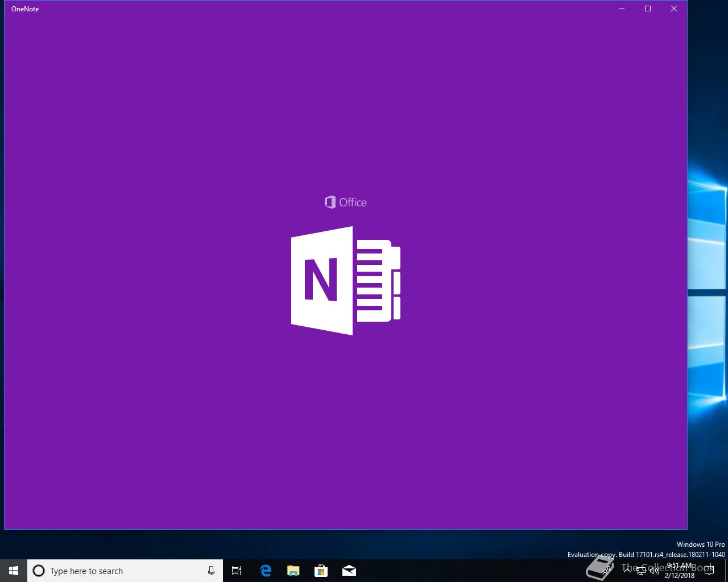Open the Windows Start menu

(14, 571)
